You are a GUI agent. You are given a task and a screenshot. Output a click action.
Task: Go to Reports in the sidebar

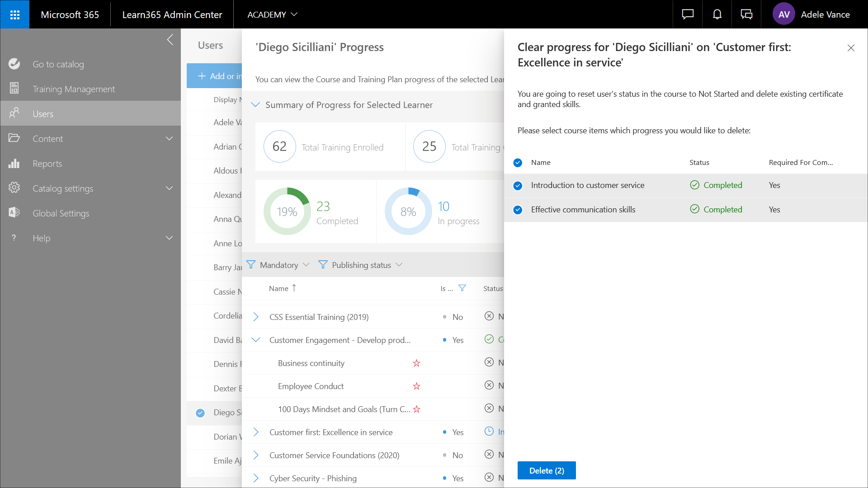click(47, 164)
